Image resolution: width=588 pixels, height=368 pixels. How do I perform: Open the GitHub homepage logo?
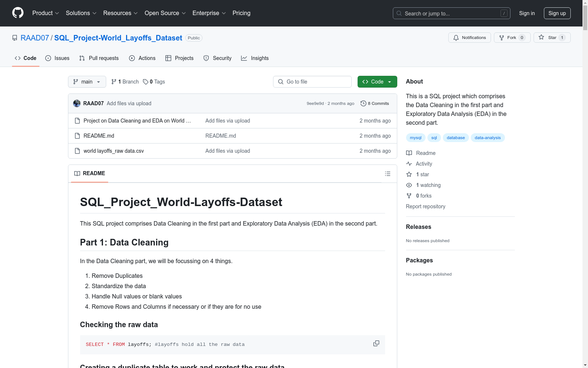[18, 13]
